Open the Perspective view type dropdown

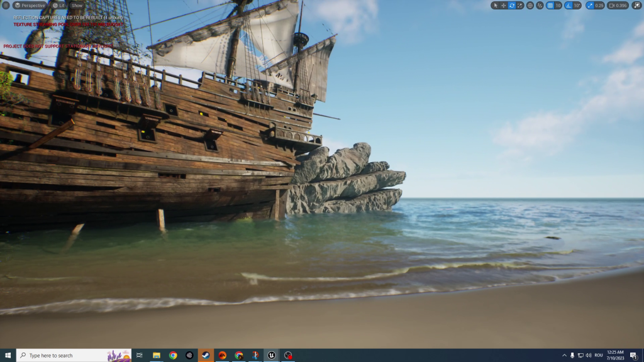(30, 6)
